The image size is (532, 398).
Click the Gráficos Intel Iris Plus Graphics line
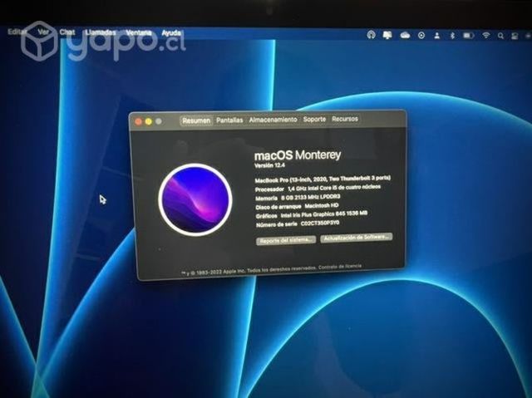[312, 214]
